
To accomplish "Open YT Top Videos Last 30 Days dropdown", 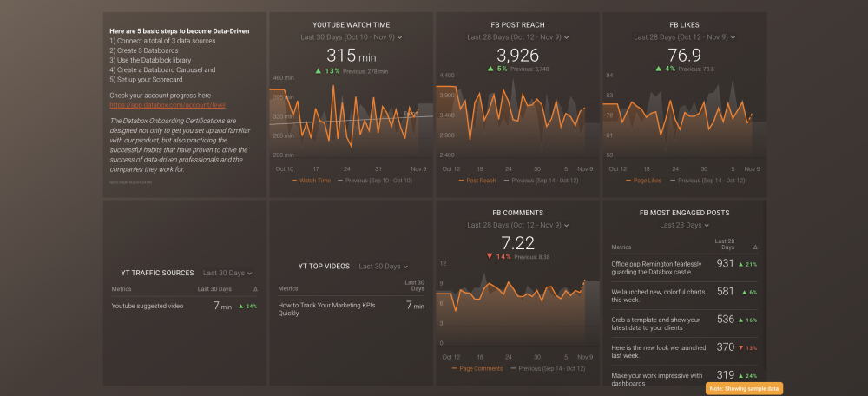I will click(383, 267).
